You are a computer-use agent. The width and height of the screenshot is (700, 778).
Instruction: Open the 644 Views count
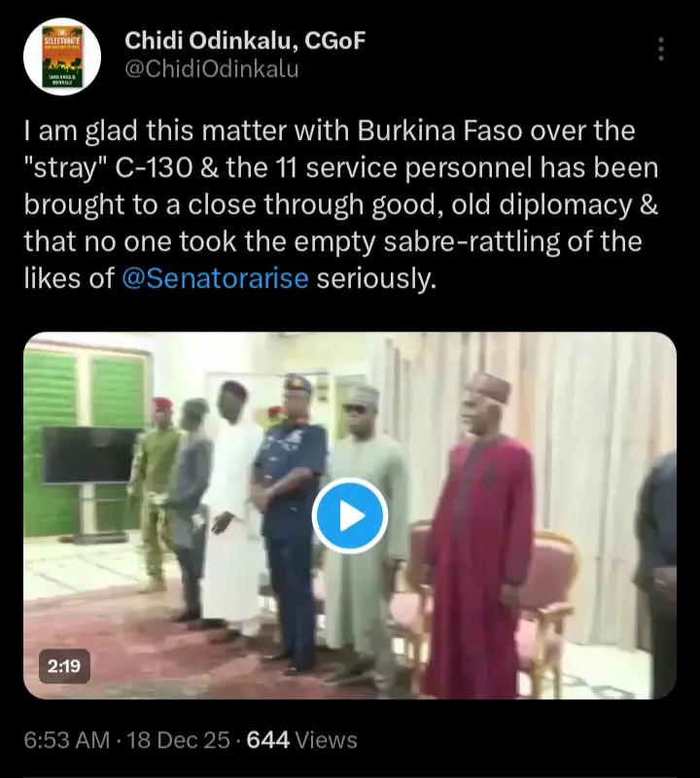pos(302,740)
